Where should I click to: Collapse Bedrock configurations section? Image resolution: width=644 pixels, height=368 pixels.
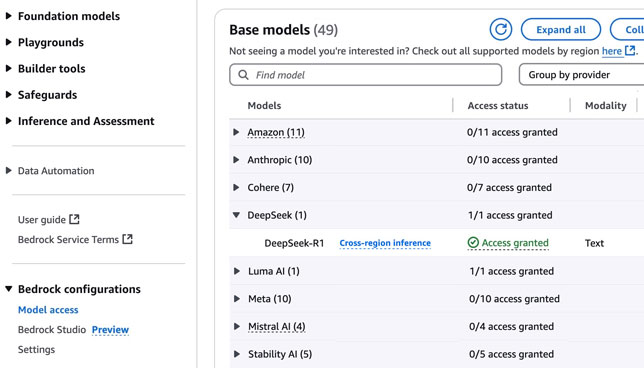click(8, 289)
